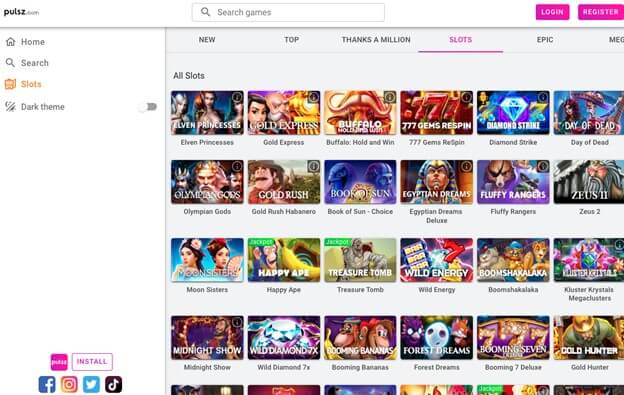Open info icon on Egyptian Dreams Deluxe

(x=466, y=166)
